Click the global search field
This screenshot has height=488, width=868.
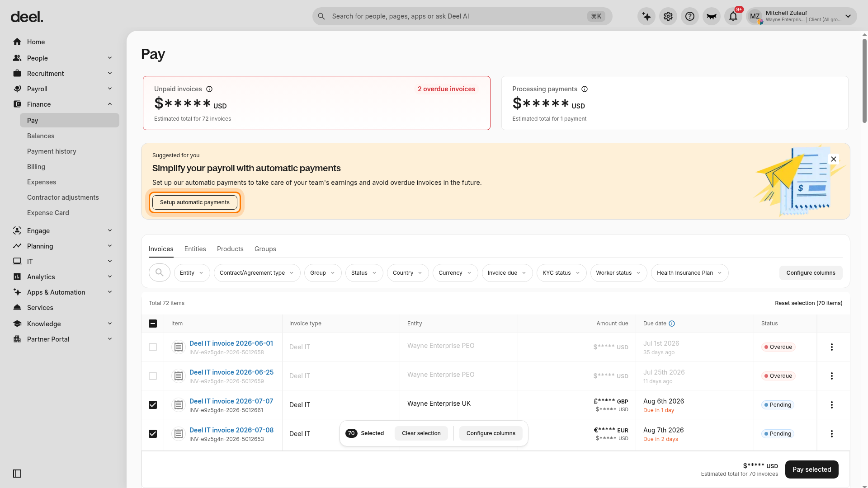(x=462, y=16)
